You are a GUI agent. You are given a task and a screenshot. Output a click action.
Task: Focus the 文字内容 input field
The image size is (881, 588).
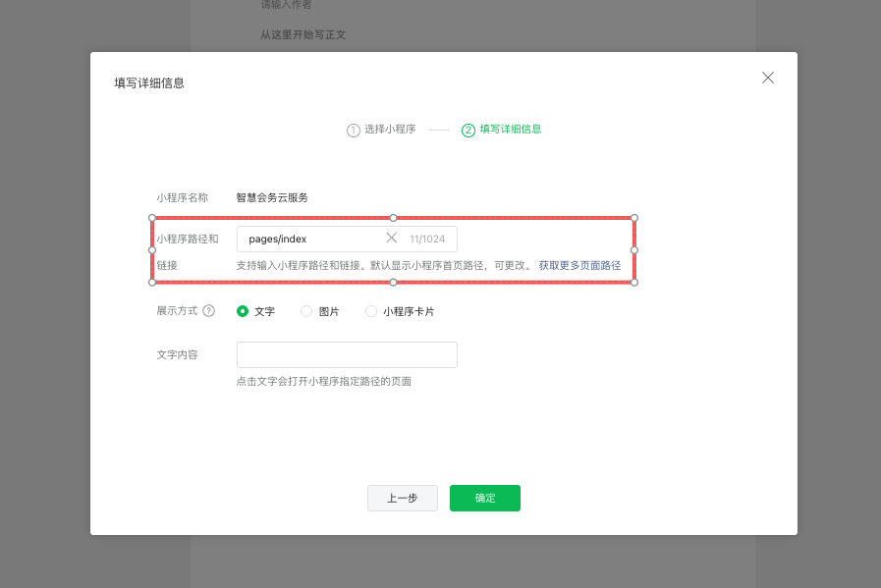click(x=347, y=354)
